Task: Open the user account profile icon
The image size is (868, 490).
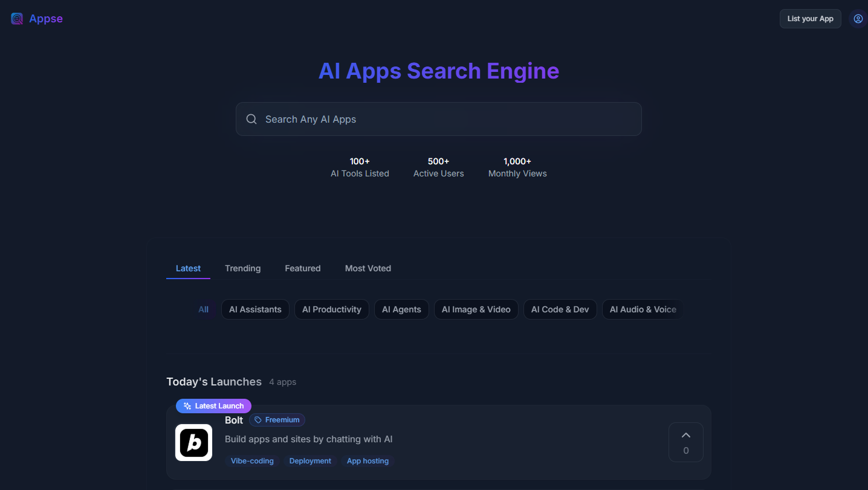Action: tap(858, 18)
